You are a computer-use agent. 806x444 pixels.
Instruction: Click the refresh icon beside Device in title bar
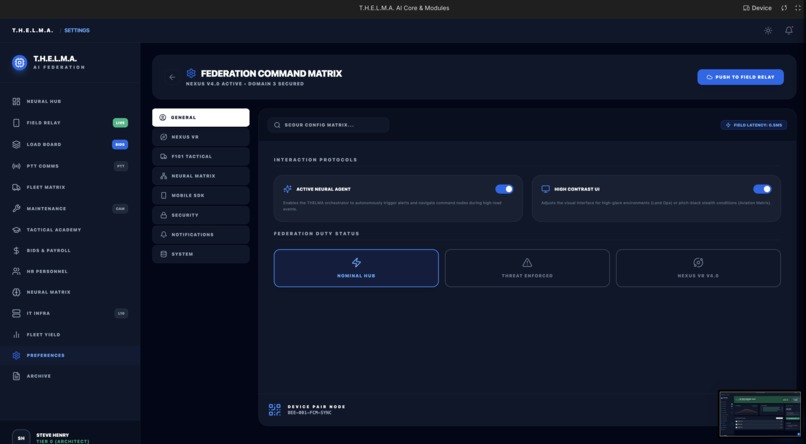(x=784, y=8)
